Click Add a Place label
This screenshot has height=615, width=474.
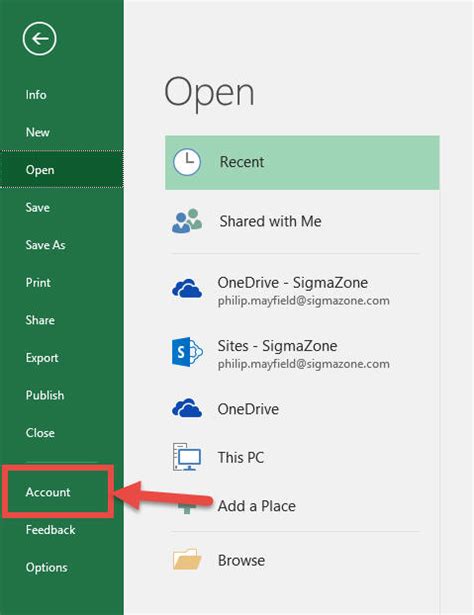click(256, 506)
